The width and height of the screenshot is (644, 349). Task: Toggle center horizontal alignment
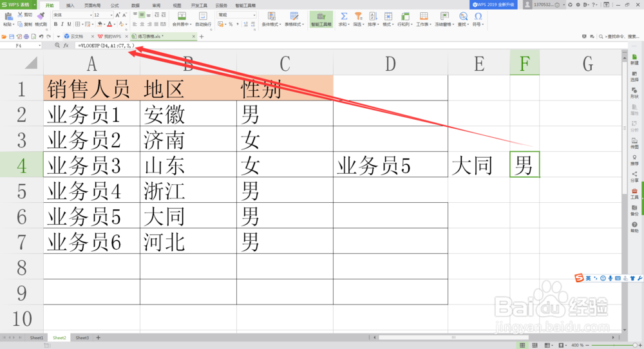pos(142,24)
